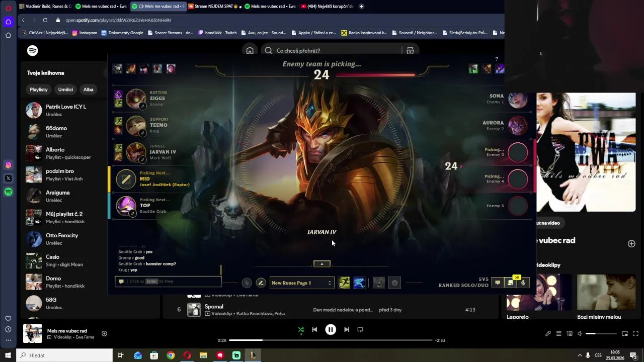Open the Spotify queue icon
The image size is (644, 362).
pos(559,333)
